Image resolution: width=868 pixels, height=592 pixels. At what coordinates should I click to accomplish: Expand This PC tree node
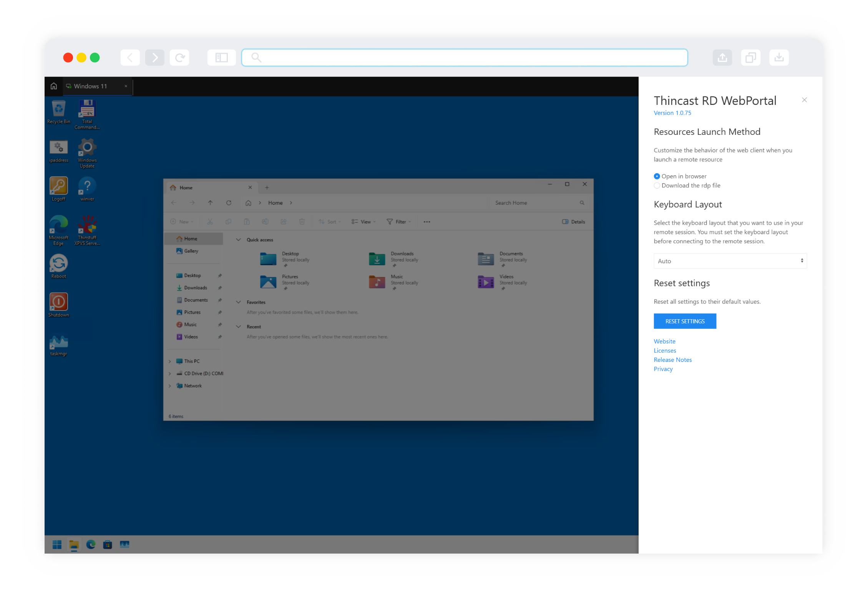click(170, 361)
